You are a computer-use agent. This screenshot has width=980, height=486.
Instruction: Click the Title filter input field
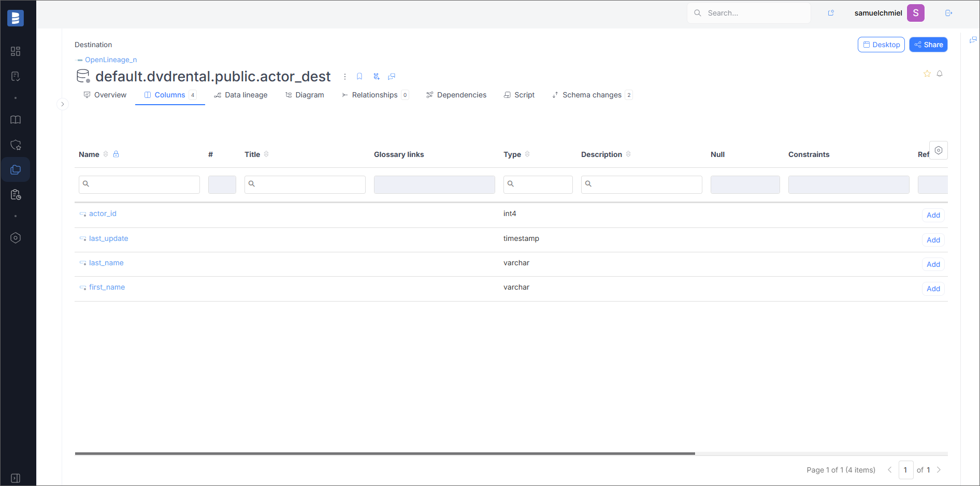coord(305,184)
